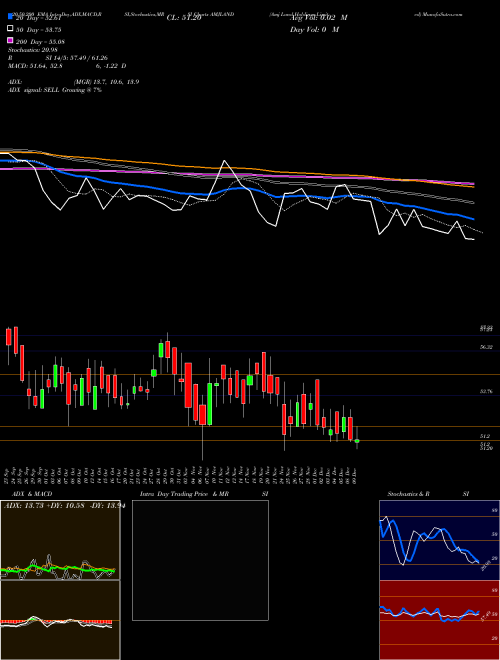Select the '50 Day = 53.75' legend text
The height and width of the screenshot is (660, 500).
38,30
